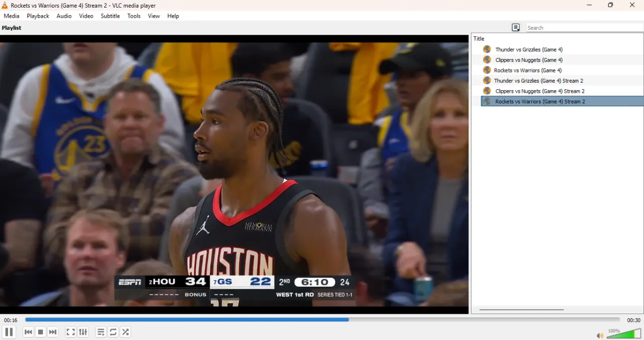Expand the Audio menu
Screen dimensions: 644x340
tap(64, 16)
